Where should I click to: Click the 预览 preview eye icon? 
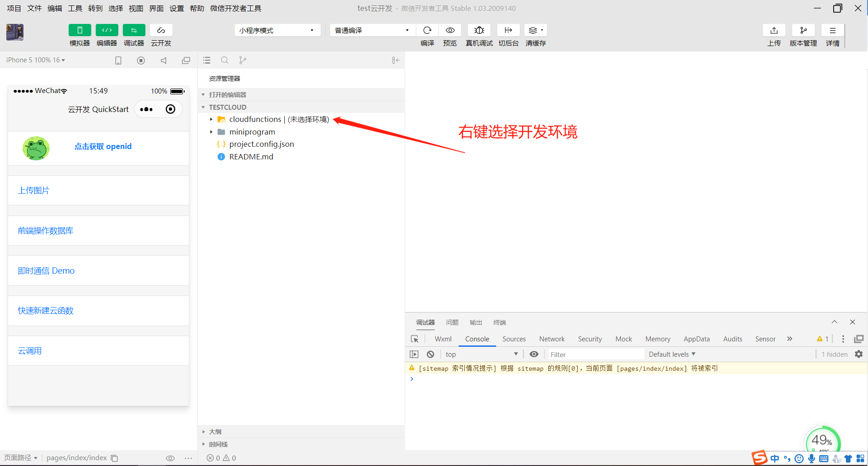click(450, 30)
